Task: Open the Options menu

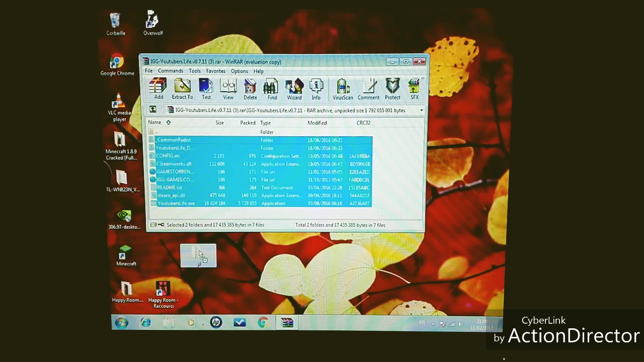Action: 239,71
